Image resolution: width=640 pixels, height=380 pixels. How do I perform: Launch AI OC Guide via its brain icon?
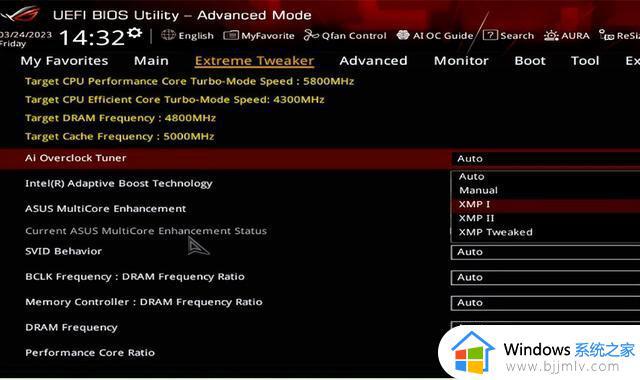click(403, 35)
